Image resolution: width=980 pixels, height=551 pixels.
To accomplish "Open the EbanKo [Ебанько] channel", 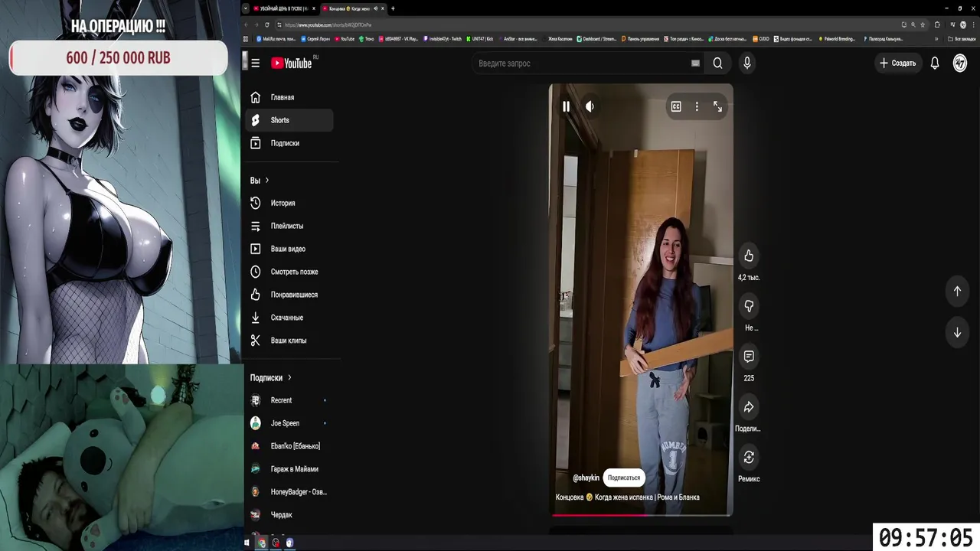I will 291,446.
